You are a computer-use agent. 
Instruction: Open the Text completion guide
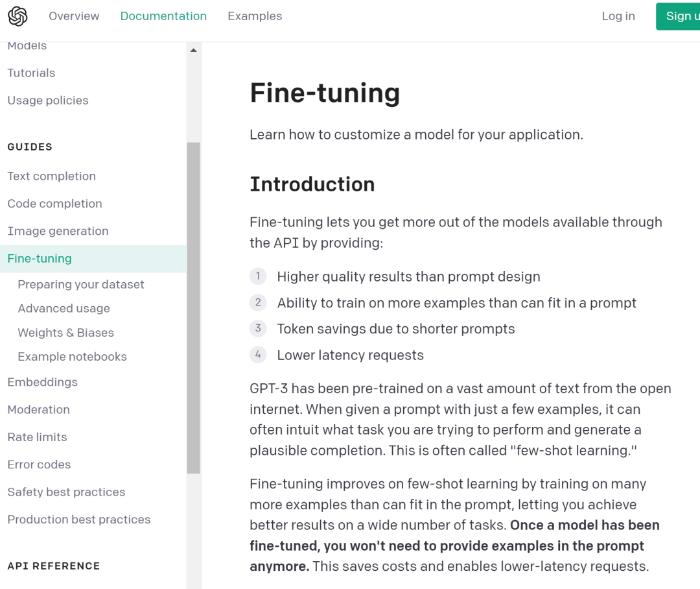pos(52,176)
